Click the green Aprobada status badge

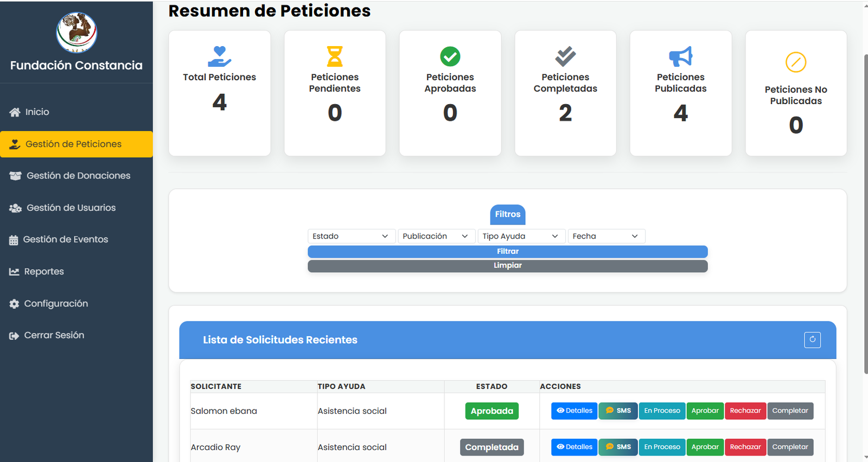[492, 411]
